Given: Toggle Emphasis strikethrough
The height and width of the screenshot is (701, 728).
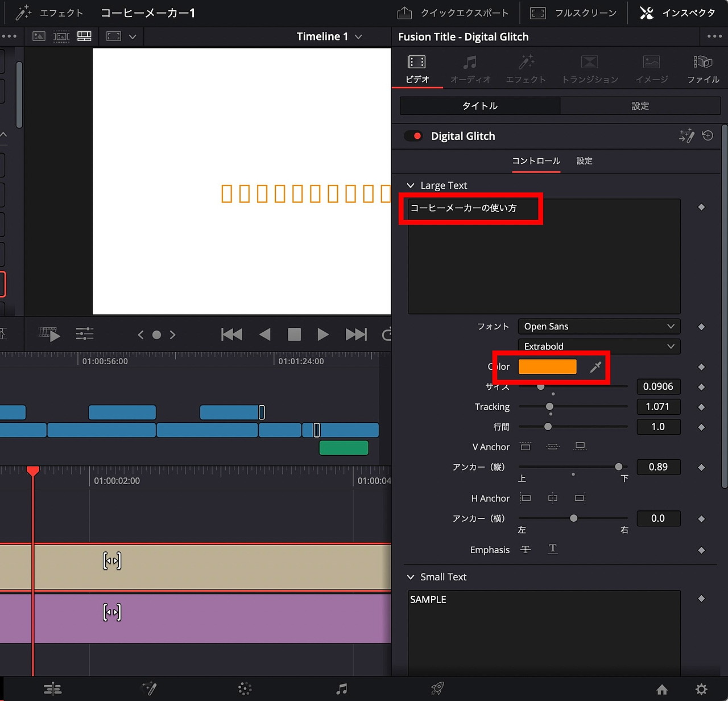Looking at the screenshot, I should [526, 550].
